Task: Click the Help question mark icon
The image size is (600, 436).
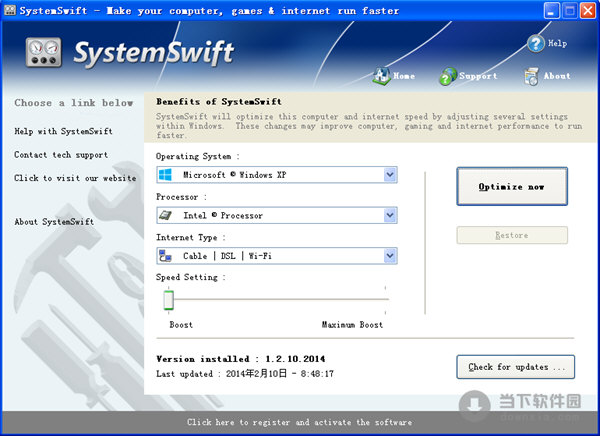Action: [536, 43]
